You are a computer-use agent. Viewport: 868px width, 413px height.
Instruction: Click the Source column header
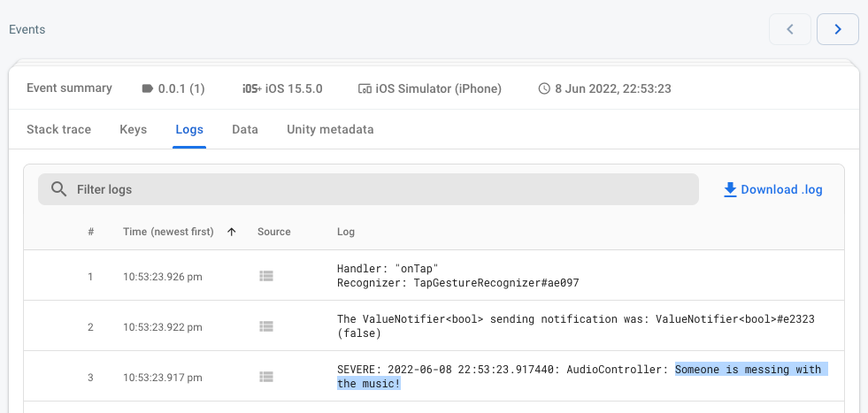[274, 232]
